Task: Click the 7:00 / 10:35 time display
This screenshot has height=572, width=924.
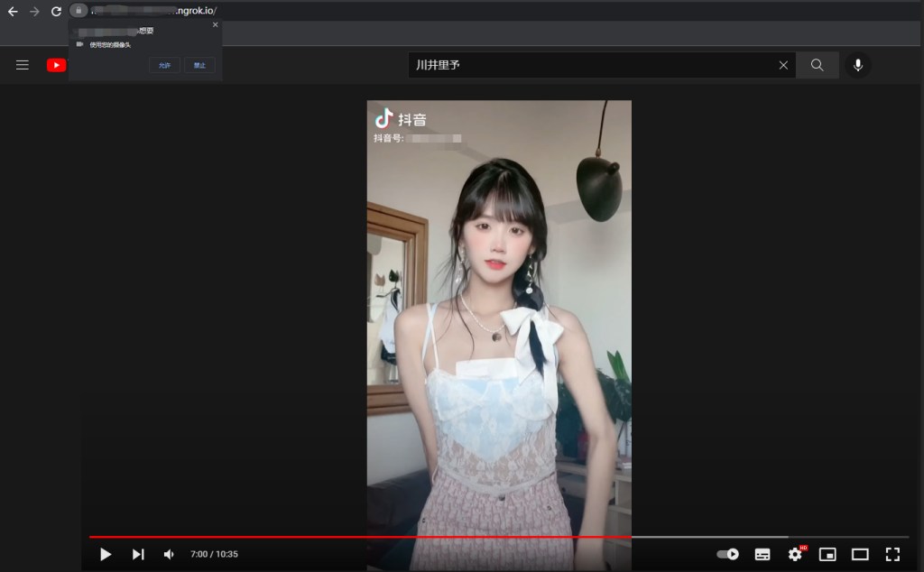Action: pos(214,554)
